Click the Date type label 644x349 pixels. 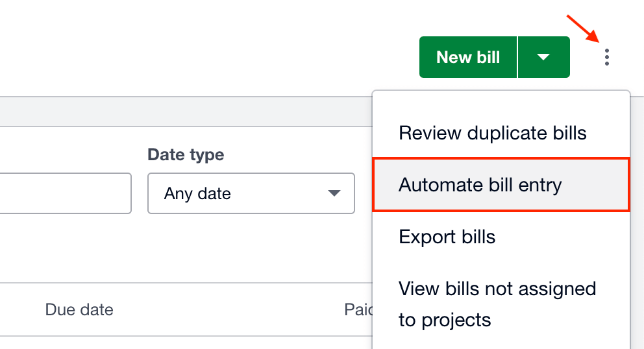pyautogui.click(x=186, y=155)
